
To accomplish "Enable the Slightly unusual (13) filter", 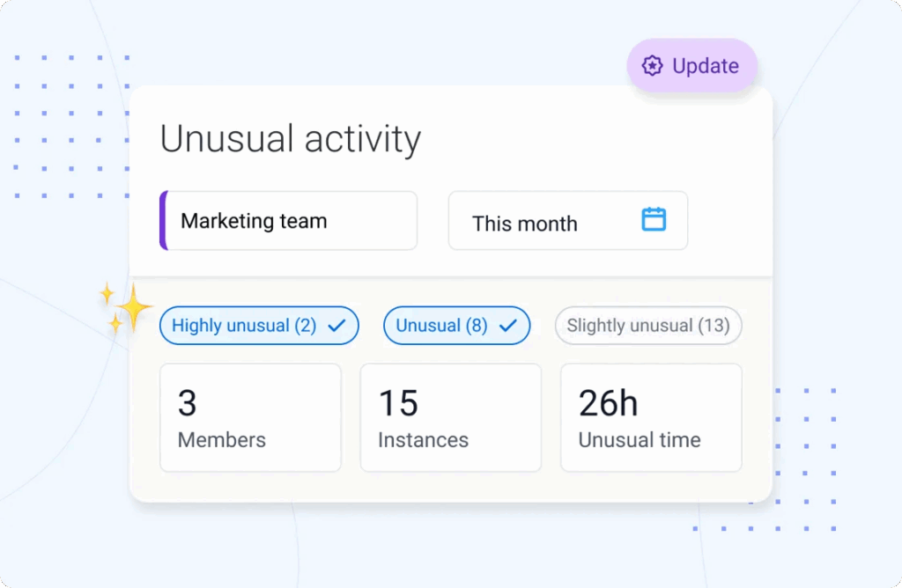I will (x=648, y=326).
